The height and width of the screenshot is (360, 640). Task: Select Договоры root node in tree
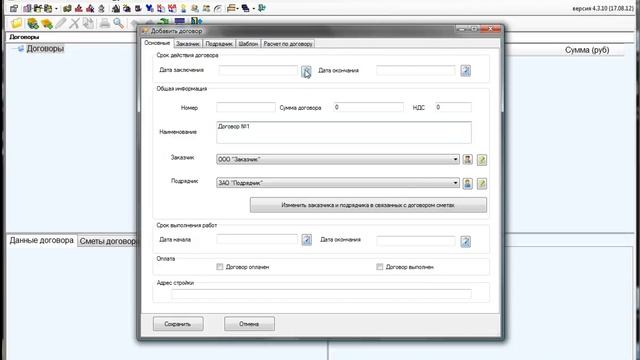click(x=45, y=49)
